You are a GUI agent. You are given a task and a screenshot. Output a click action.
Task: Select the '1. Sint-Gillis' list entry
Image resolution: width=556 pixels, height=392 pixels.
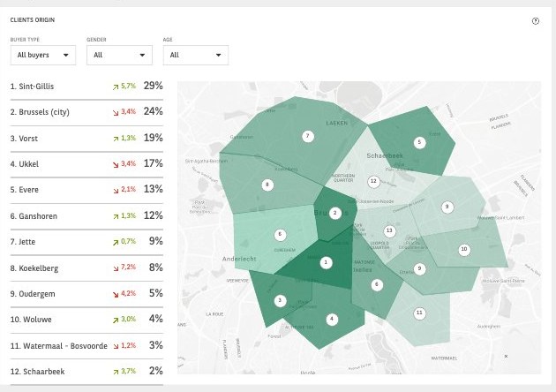pyautogui.click(x=33, y=87)
